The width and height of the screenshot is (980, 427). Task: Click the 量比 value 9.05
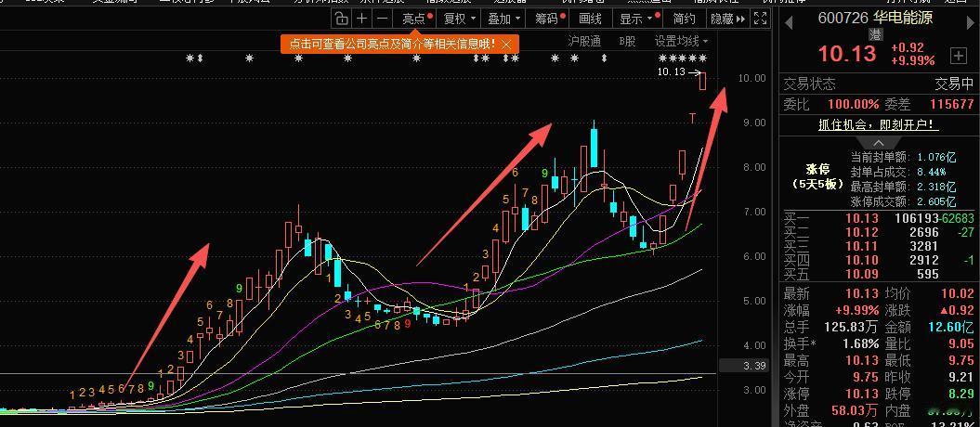pos(960,343)
